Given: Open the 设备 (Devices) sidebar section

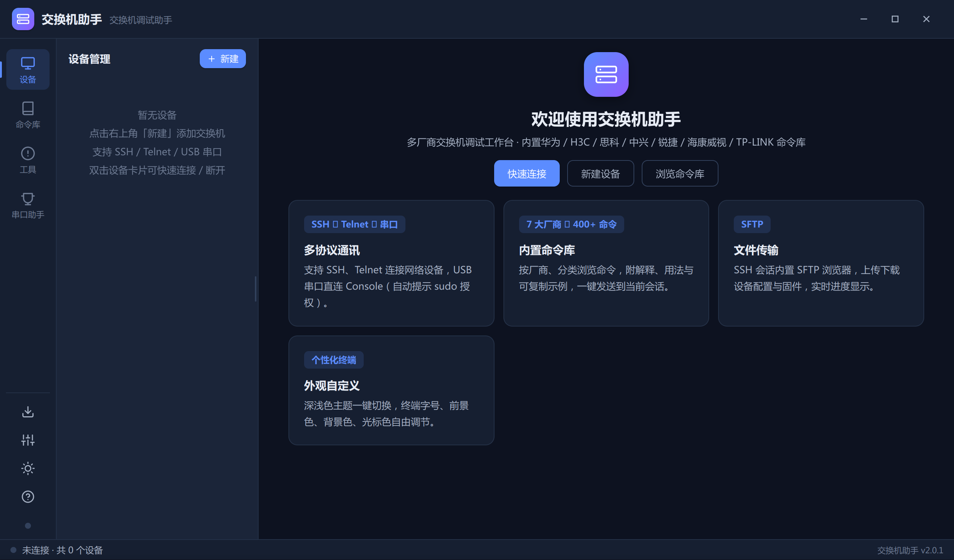Looking at the screenshot, I should tap(28, 70).
